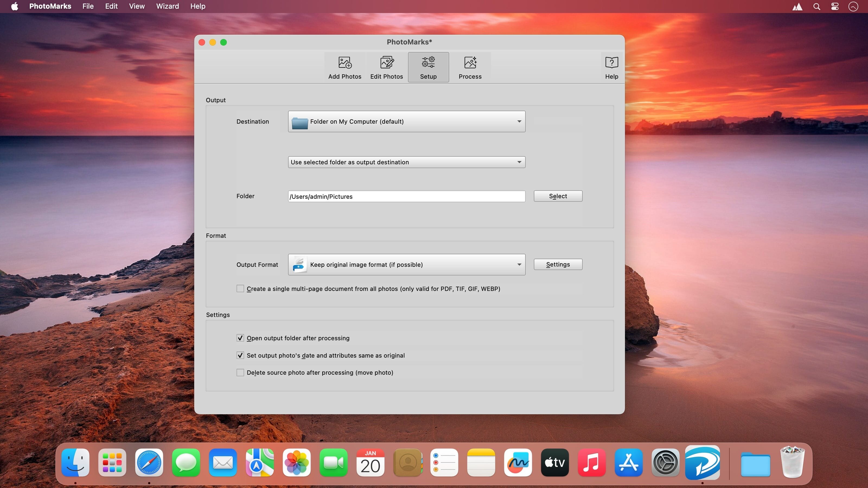
Task: Click the Select folder button
Action: click(558, 196)
